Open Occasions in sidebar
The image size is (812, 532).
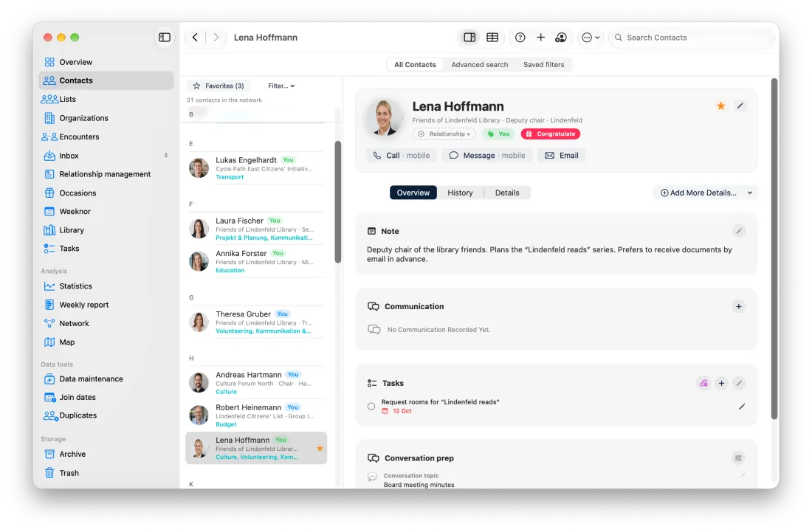tap(106, 193)
